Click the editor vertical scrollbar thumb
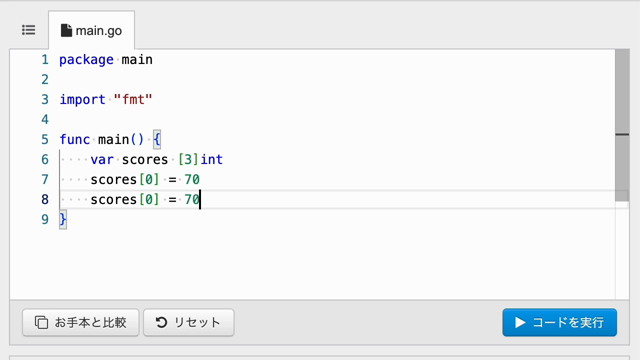The image size is (640, 360). click(x=622, y=125)
